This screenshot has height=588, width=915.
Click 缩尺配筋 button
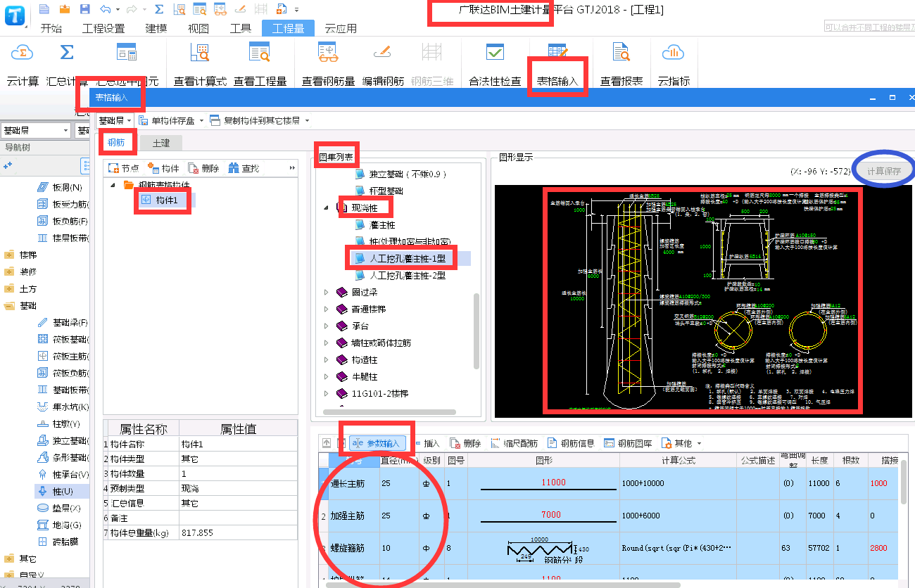[514, 443]
